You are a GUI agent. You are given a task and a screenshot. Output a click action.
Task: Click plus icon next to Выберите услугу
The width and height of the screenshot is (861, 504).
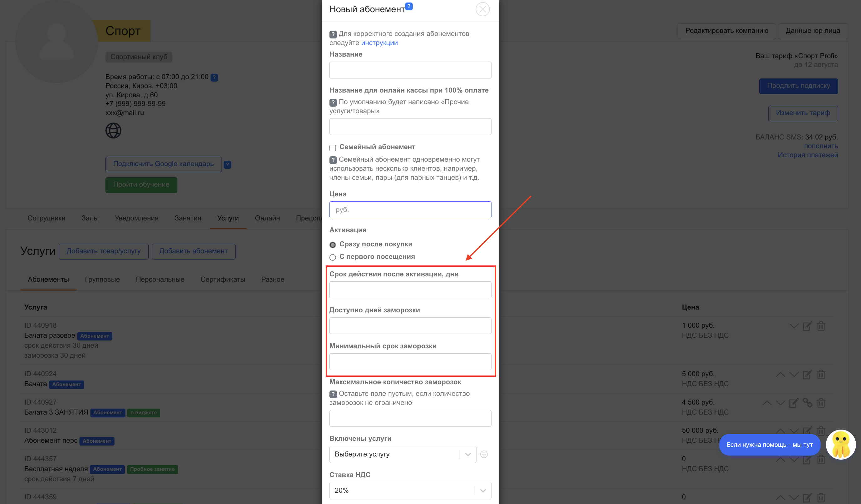point(484,454)
